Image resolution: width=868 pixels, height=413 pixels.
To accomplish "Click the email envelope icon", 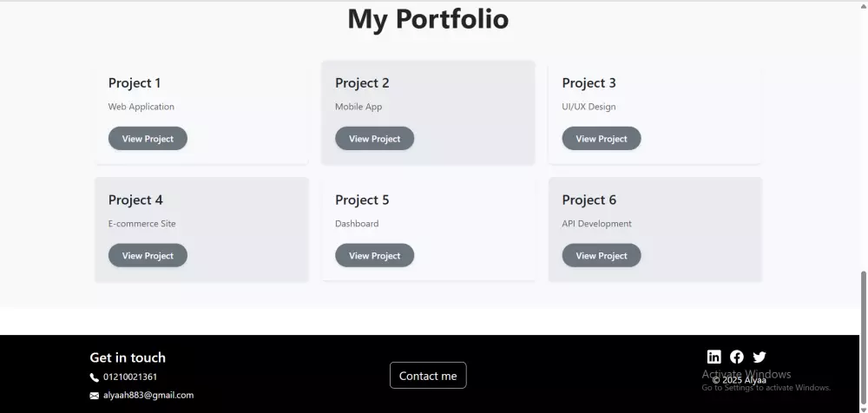I will [95, 396].
